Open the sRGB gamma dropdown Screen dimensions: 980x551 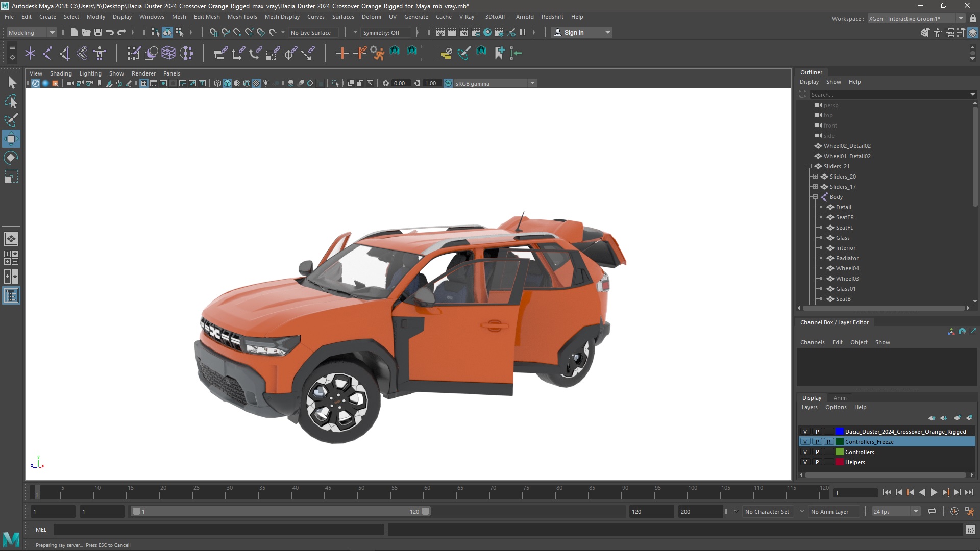(495, 83)
